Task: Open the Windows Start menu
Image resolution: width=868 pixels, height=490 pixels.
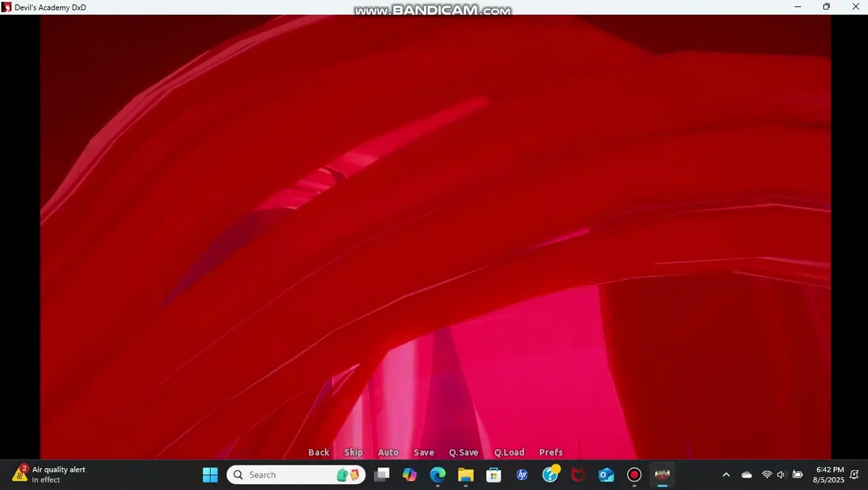Action: (210, 474)
